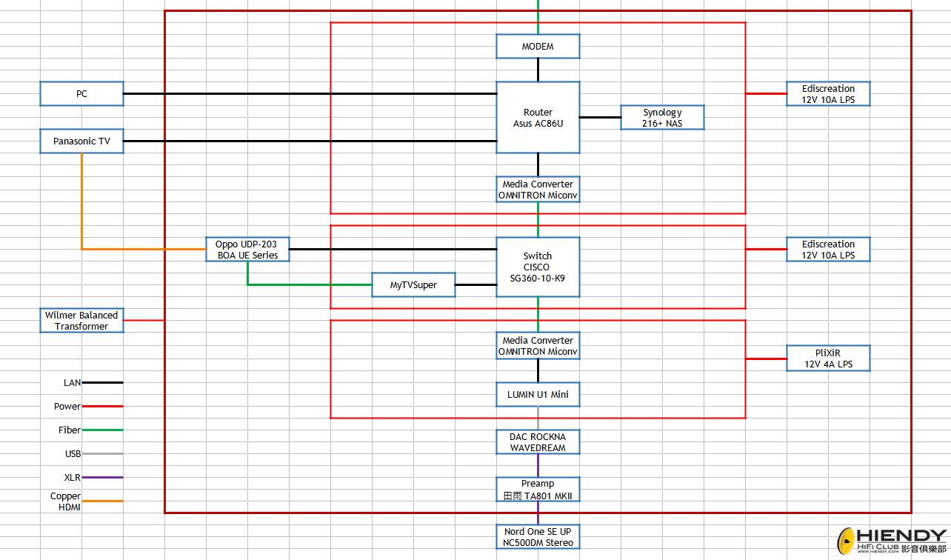951x560 pixels.
Task: Click the LAN legend label
Action: pos(72,383)
